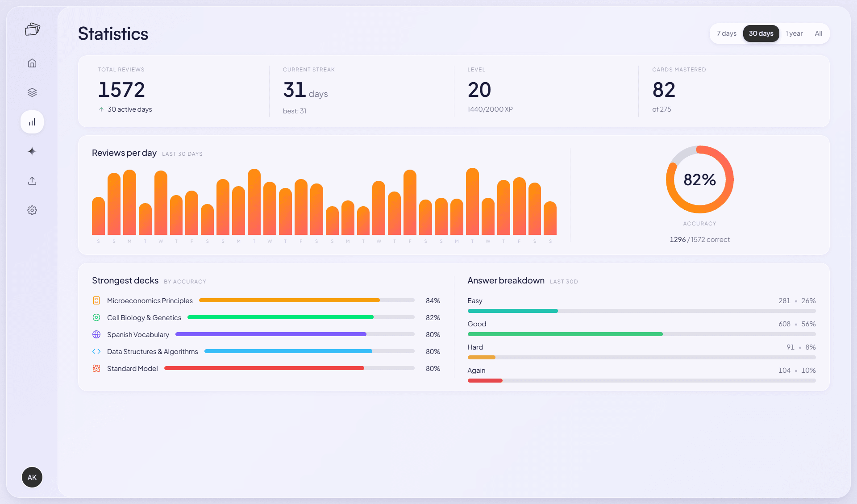Screen dimensions: 857x504
Task: Switch range to 1 year
Action: pyautogui.click(x=794, y=33)
